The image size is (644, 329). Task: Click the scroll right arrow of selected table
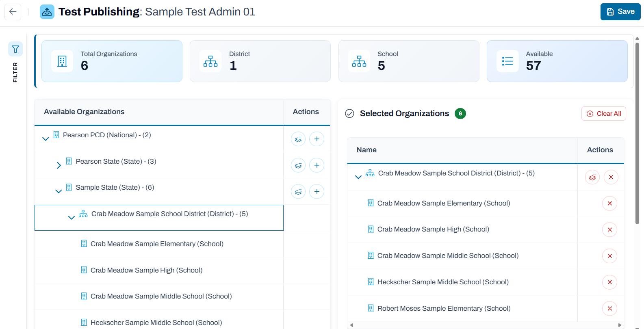[620, 325]
